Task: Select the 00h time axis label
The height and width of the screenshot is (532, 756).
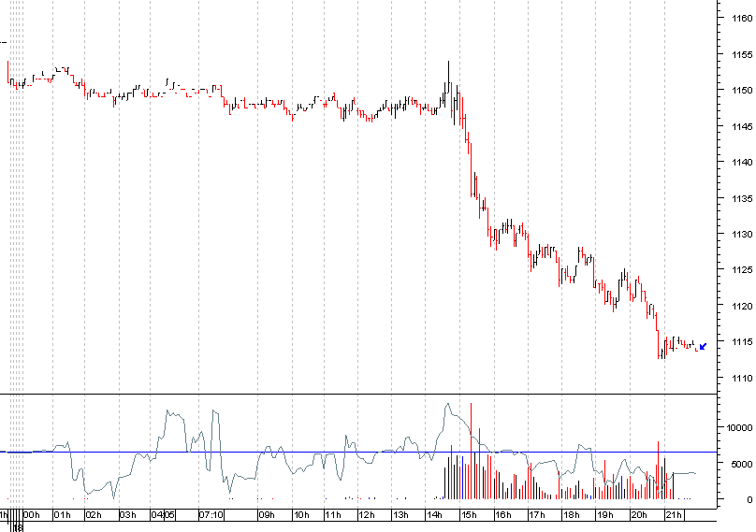Action: coord(32,515)
